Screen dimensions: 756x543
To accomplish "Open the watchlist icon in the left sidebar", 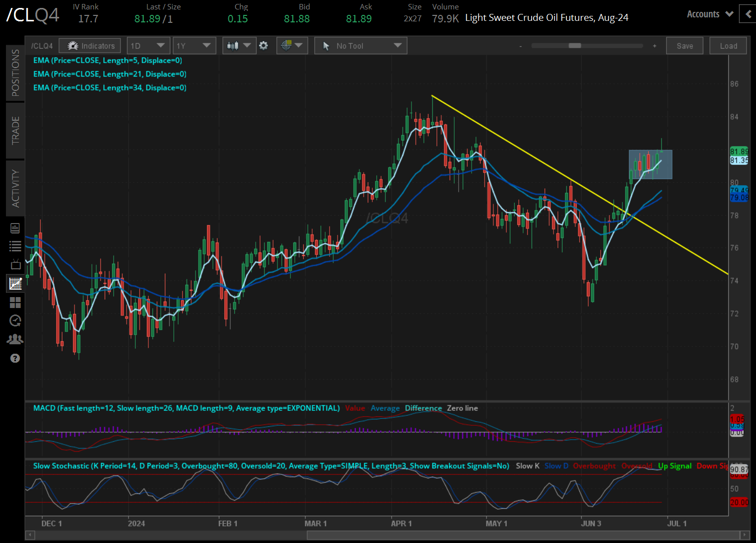I will point(15,245).
